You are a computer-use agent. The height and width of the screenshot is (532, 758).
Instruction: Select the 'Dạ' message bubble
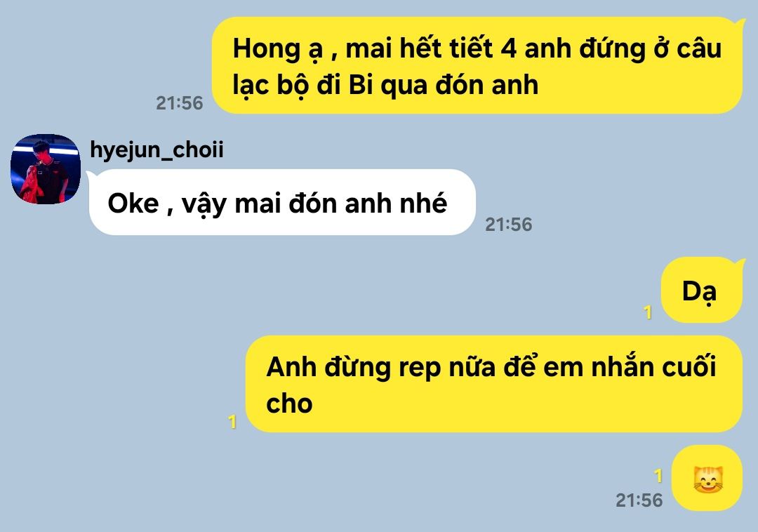pyautogui.click(x=702, y=289)
